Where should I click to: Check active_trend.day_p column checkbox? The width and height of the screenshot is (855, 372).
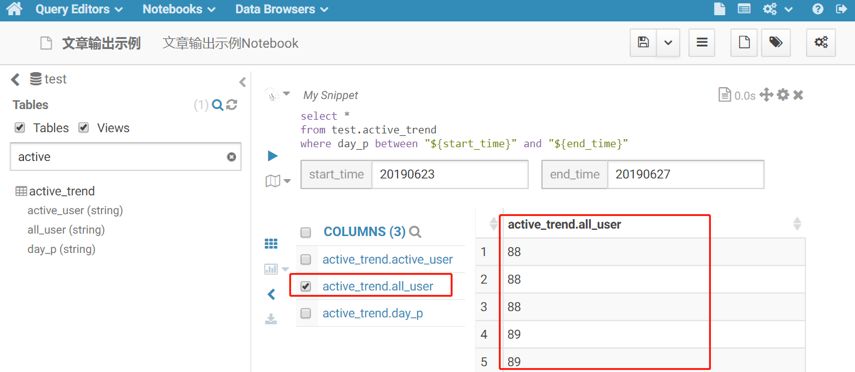(306, 313)
